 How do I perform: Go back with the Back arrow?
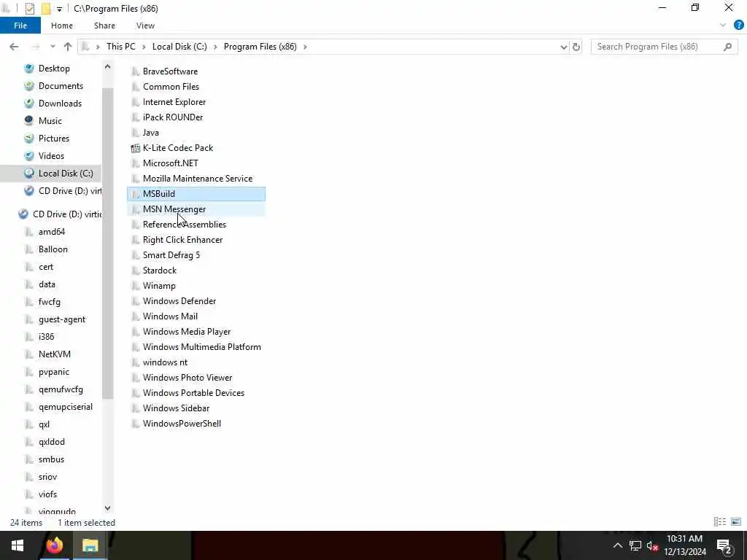(x=14, y=47)
